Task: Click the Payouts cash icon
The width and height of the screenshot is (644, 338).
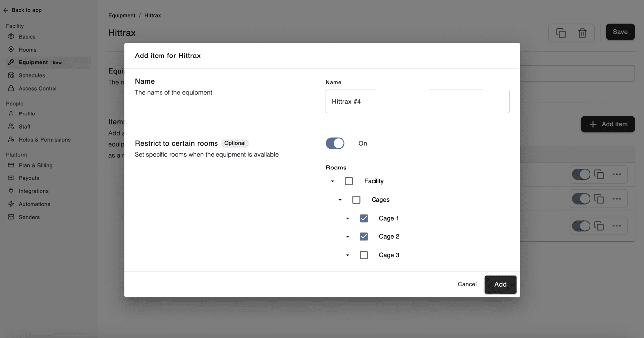Action: pyautogui.click(x=11, y=178)
